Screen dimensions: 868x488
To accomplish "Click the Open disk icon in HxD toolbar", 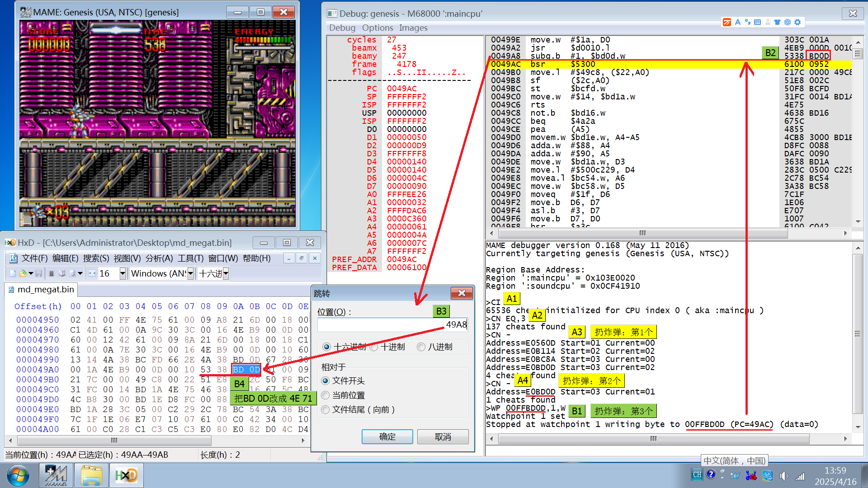I will (x=62, y=273).
